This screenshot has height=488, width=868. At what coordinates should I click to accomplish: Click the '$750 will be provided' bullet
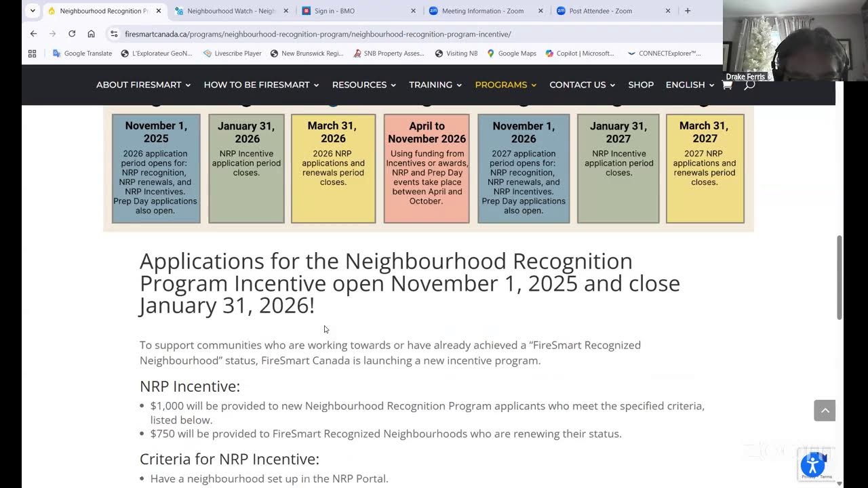[x=386, y=434]
